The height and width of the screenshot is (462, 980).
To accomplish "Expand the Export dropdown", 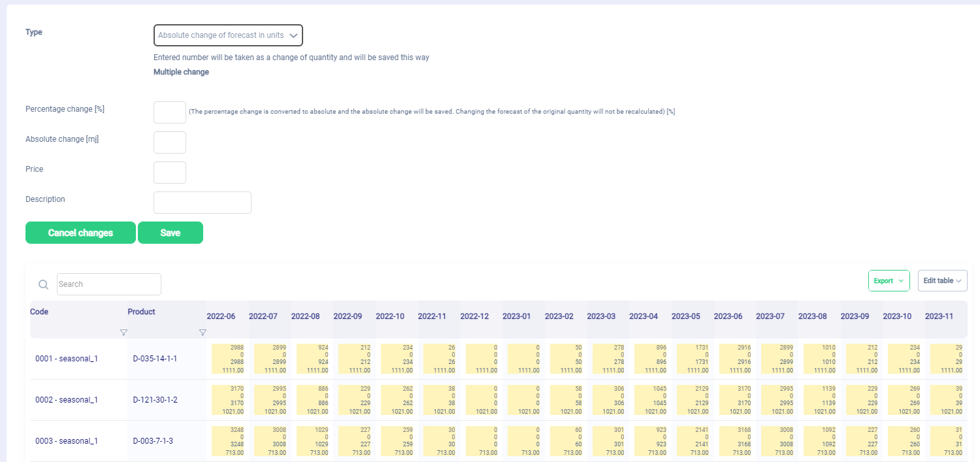I will [x=889, y=280].
